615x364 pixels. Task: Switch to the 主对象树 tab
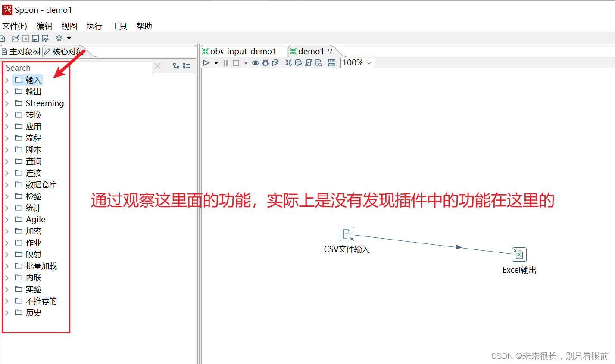21,52
